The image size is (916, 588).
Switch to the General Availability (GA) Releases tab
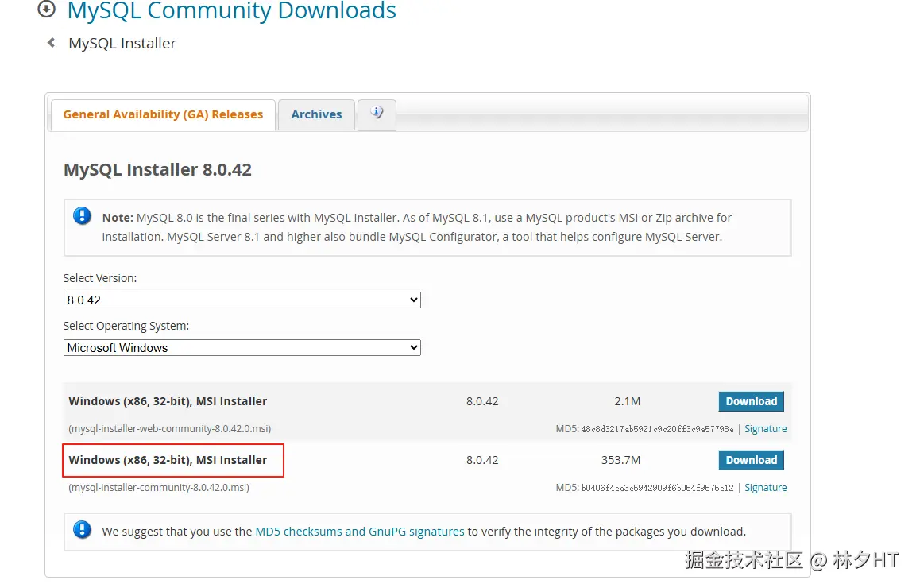163,114
